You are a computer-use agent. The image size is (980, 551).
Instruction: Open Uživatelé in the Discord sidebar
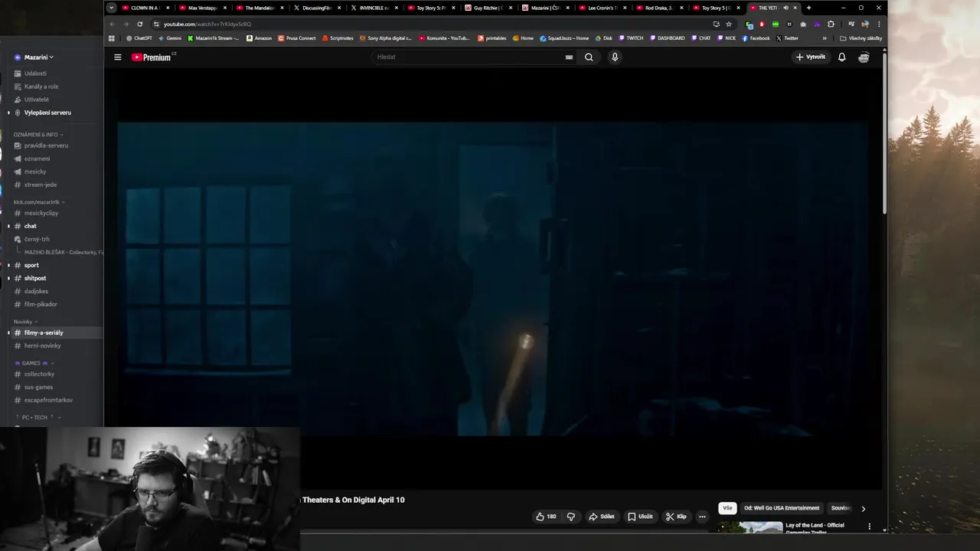point(36,99)
